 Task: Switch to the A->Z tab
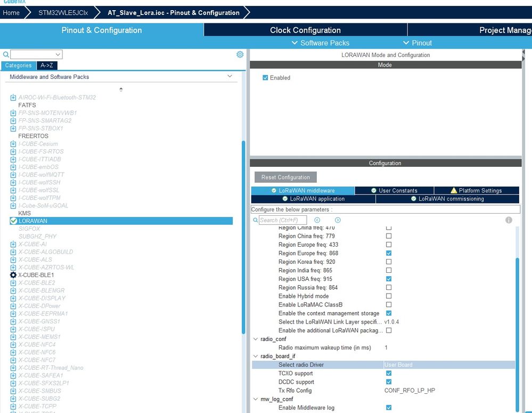coord(47,65)
